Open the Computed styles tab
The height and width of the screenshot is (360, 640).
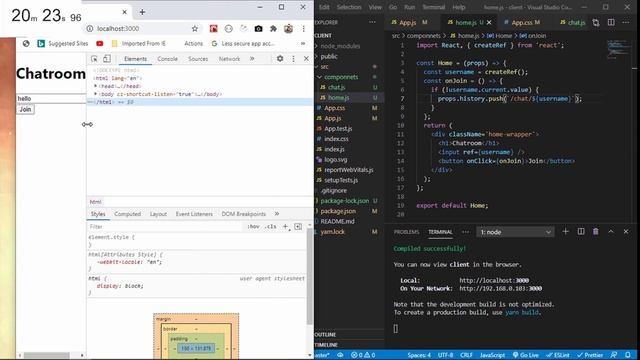(127, 214)
